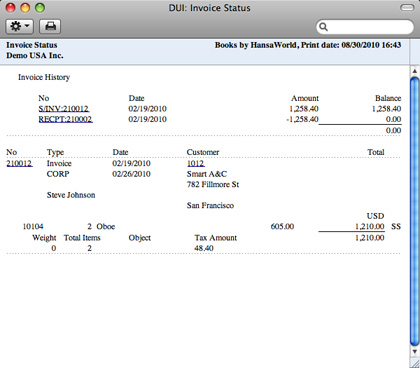The image size is (420, 368).
Task: Click the window resize grip corner
Action: pyautogui.click(x=415, y=363)
